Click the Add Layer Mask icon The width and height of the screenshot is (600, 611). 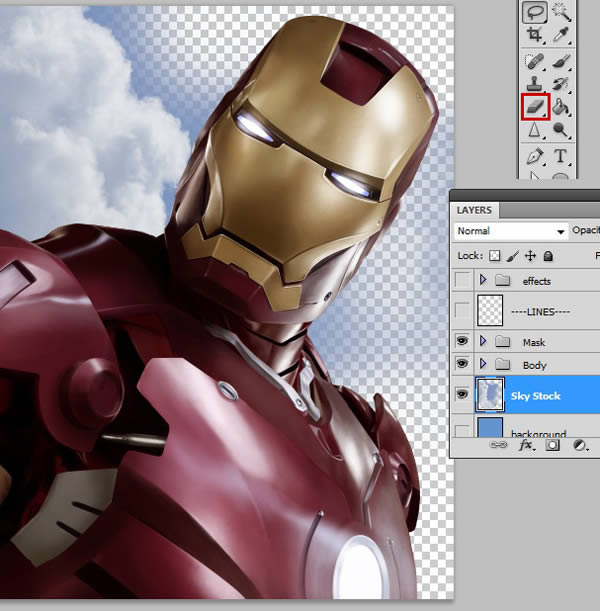[552, 445]
